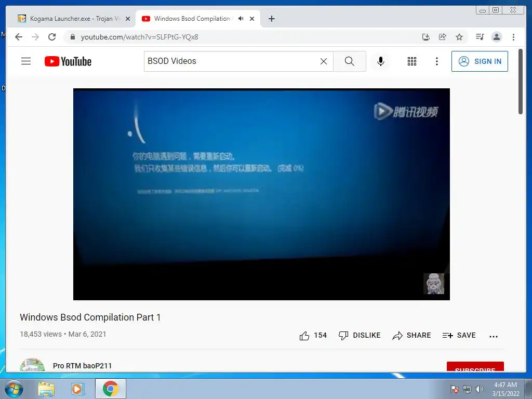Image resolution: width=532 pixels, height=399 pixels.
Task: SAVE video to a playlist
Action: [459, 336]
